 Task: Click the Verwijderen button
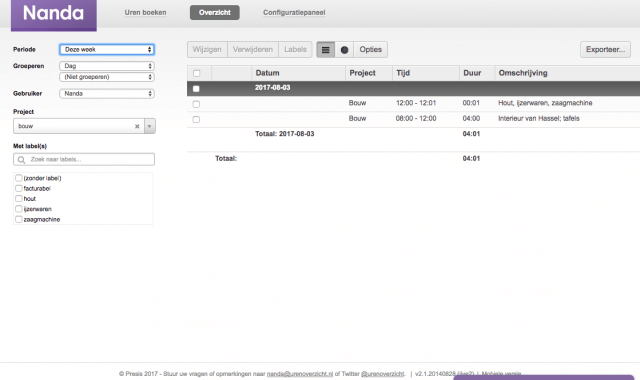tap(253, 49)
